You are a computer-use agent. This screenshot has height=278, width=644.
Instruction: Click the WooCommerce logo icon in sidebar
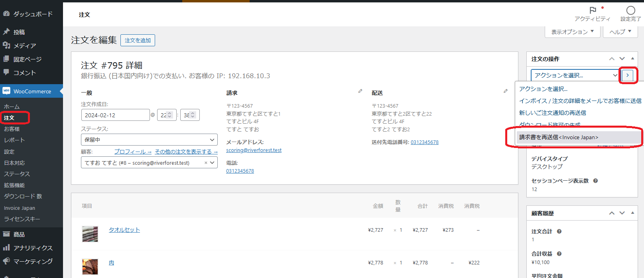(x=6, y=91)
